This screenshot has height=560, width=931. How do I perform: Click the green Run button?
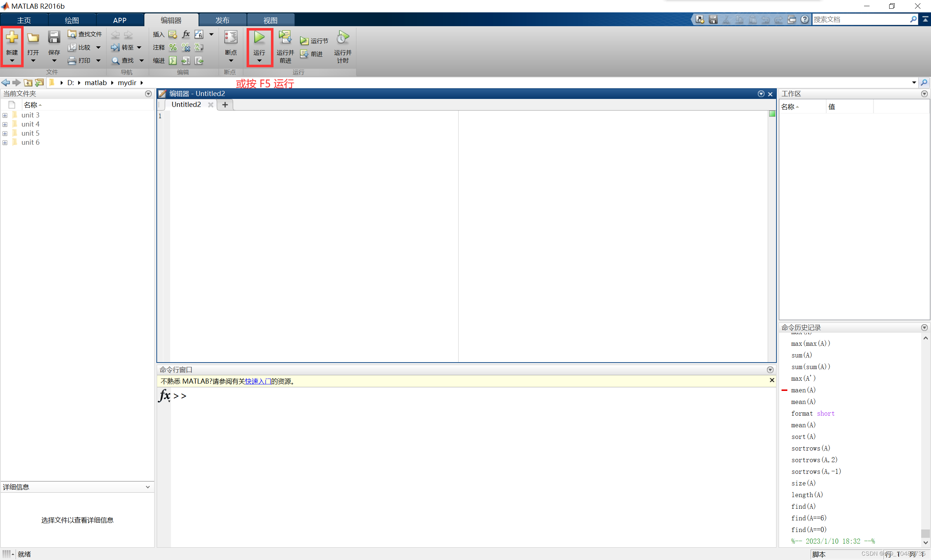coord(259,38)
